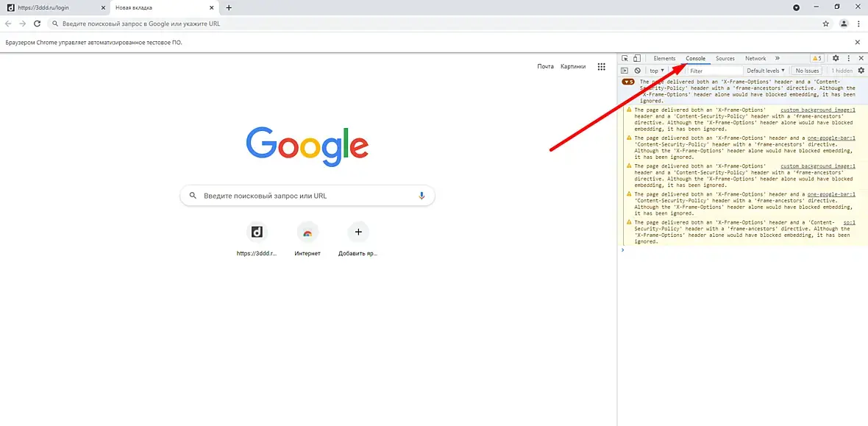This screenshot has width=868, height=426.
Task: Click the Добавить ярлык add shortcut tile
Action: point(358,239)
